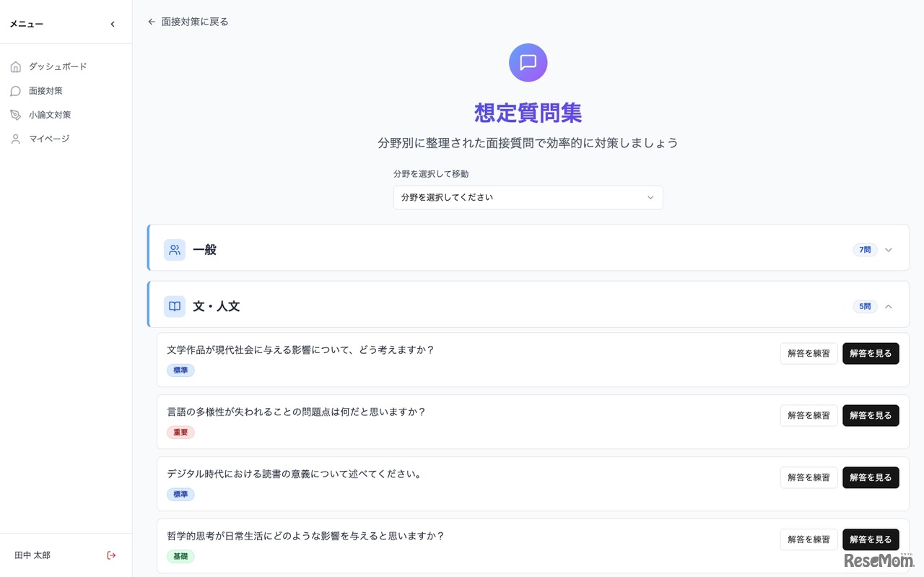Screen dimensions: 924x577
Task: Select the ダッシュボード home icon in sidebar
Action: coord(14,66)
